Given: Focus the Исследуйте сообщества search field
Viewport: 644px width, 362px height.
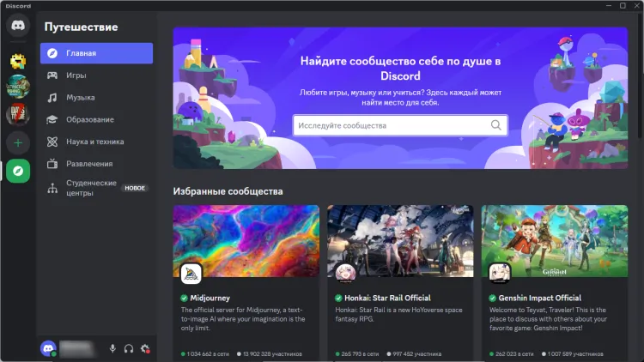Looking at the screenshot, I should [x=400, y=125].
